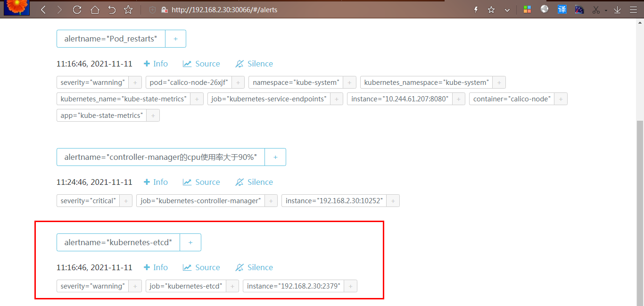Click severity="warnning" label in Pod_restarts alert

[x=92, y=83]
